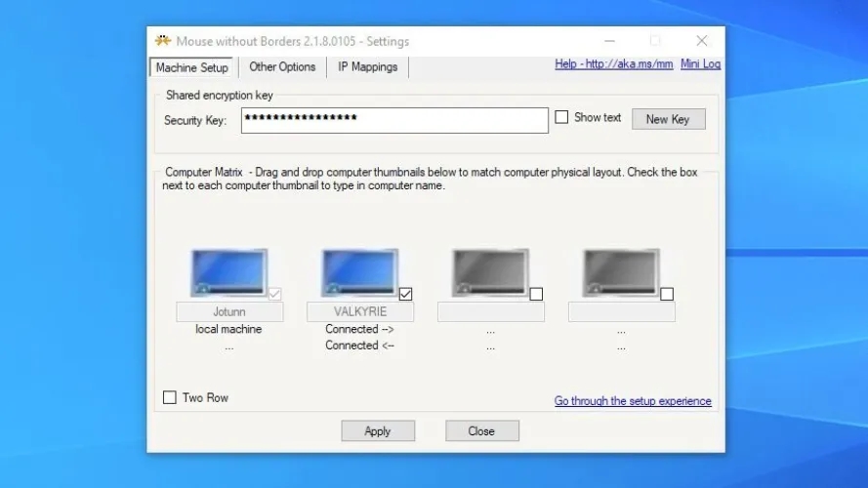The image size is (868, 488).
Task: Click the third empty gray computer thumbnail
Action: coord(488,272)
